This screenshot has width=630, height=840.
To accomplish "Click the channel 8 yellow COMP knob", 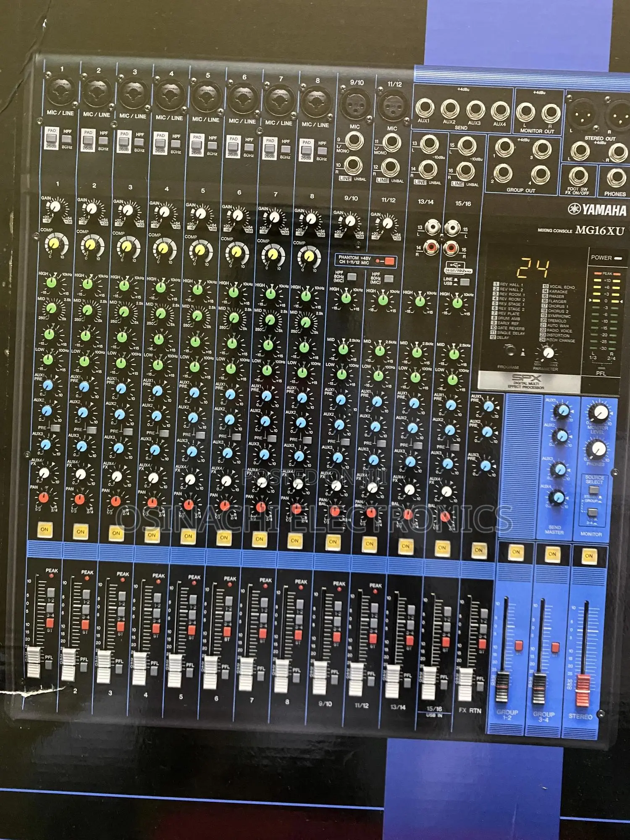I will pyautogui.click(x=309, y=255).
